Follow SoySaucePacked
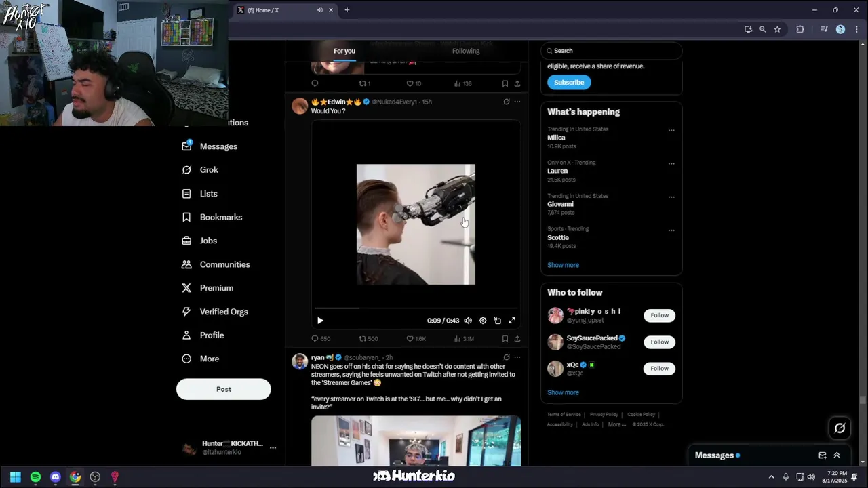This screenshot has height=488, width=868. [659, 342]
